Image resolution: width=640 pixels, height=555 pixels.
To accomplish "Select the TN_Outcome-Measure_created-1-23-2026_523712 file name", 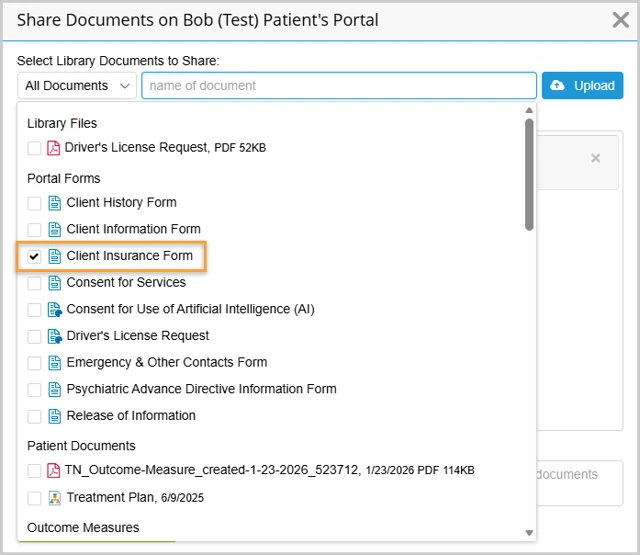I will click(x=211, y=470).
